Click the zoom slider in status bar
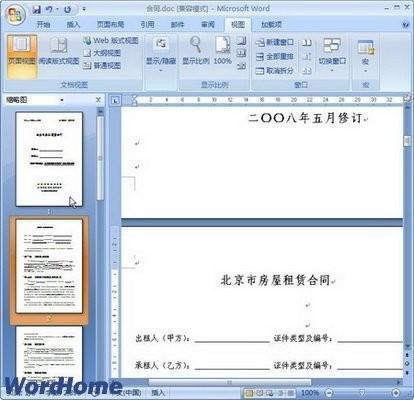This screenshot has width=414, height=400. click(362, 393)
